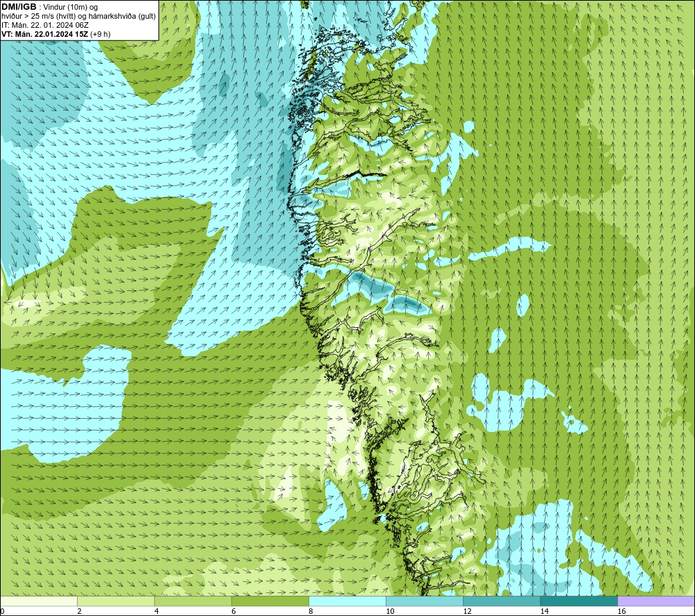Click the 'IT: Mán. 22. 01. 2024 06Z' line
695x616 pixels.
coord(44,25)
